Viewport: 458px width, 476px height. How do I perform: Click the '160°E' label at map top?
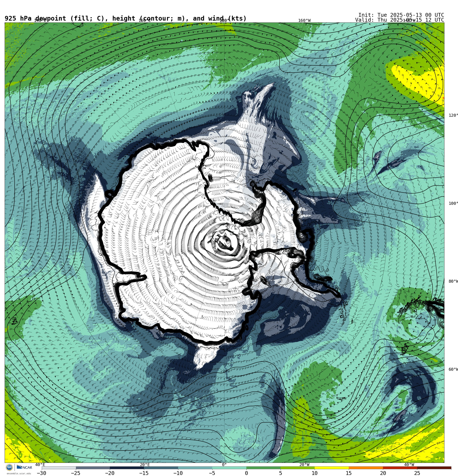pyautogui.click(x=145, y=21)
